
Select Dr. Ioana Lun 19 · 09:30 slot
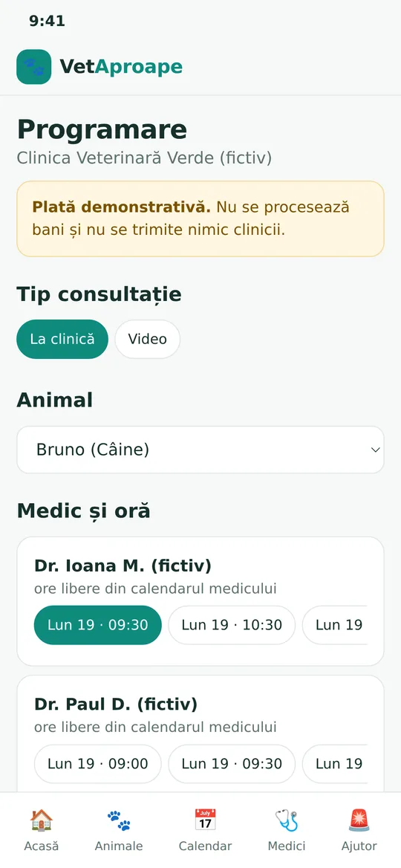(x=98, y=625)
